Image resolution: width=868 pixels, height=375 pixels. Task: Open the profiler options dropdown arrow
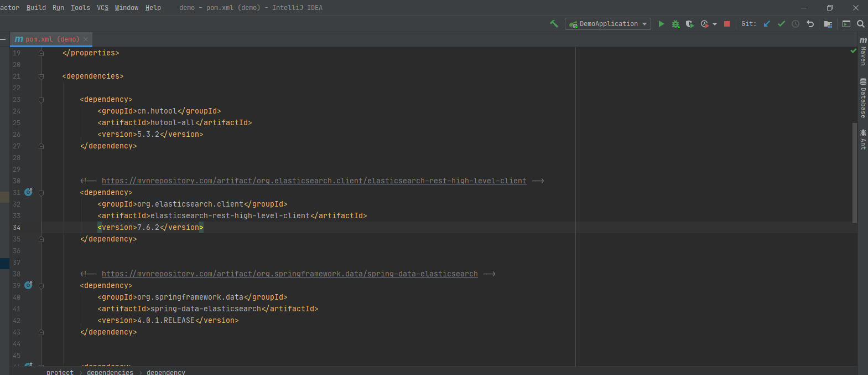(x=715, y=24)
